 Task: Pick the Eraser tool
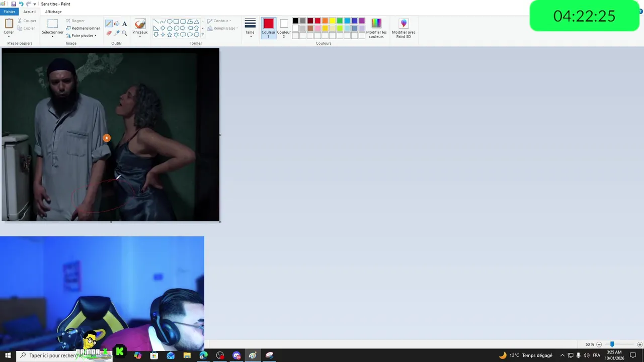[109, 33]
